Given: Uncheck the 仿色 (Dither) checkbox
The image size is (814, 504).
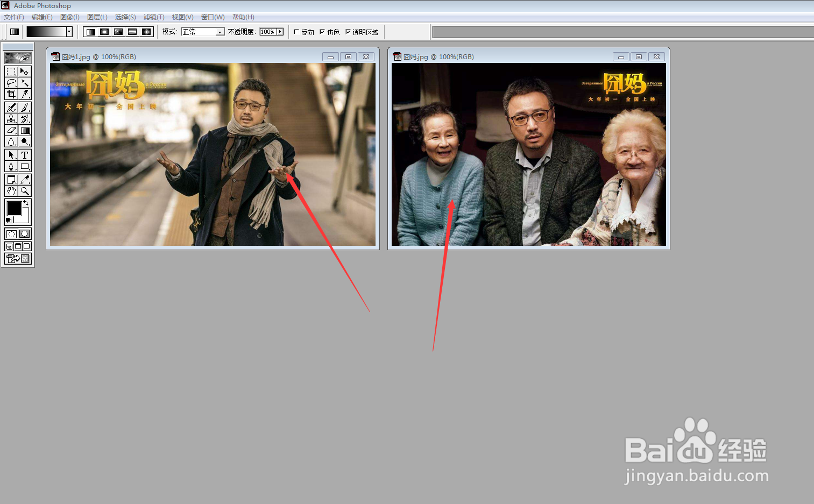Looking at the screenshot, I should 322,32.
